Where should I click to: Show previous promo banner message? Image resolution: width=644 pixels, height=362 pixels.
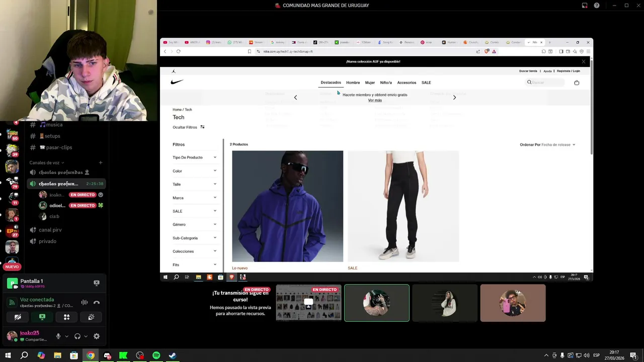click(295, 98)
